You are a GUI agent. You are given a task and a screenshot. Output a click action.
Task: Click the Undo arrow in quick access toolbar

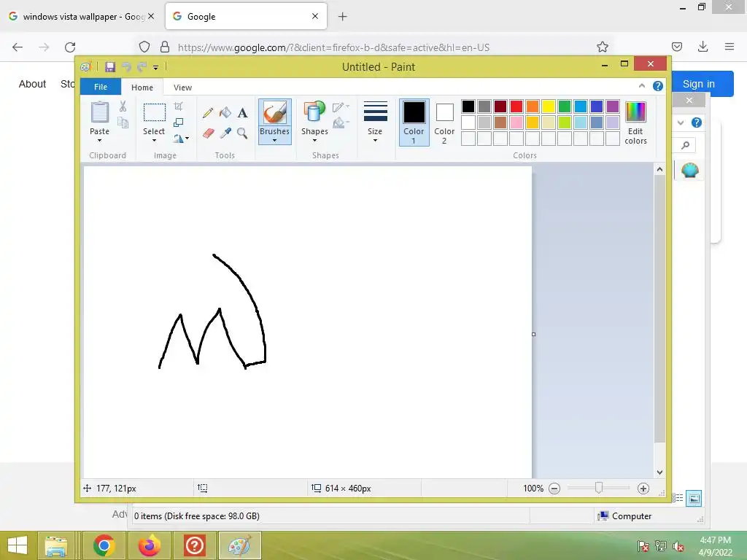[x=126, y=66]
